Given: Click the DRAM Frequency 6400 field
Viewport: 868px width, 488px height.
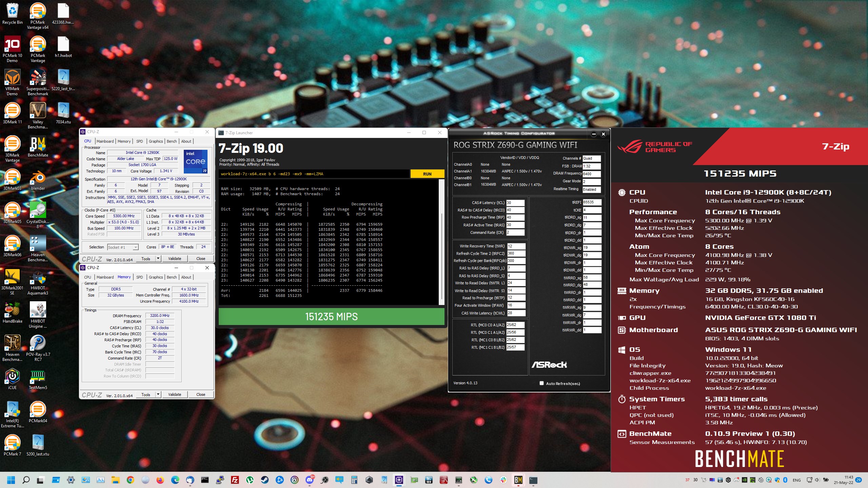Looking at the screenshot, I should point(592,174).
